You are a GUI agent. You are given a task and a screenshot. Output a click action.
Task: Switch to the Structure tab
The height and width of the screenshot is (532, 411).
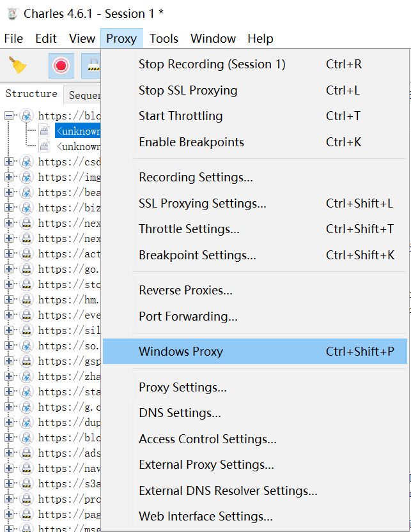pos(31,94)
